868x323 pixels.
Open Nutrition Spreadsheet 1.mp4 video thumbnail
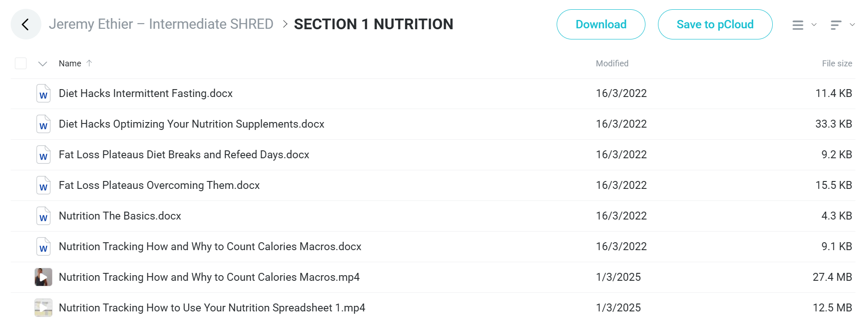tap(43, 308)
